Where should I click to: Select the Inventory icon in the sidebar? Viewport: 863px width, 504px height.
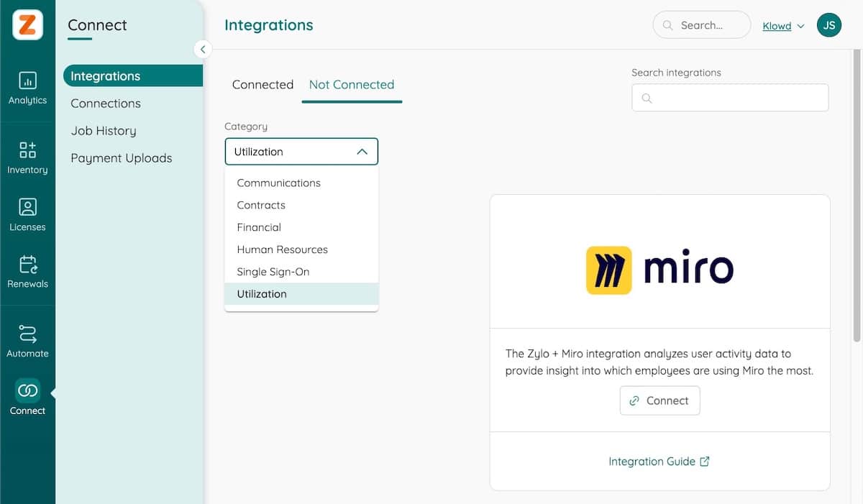click(27, 157)
